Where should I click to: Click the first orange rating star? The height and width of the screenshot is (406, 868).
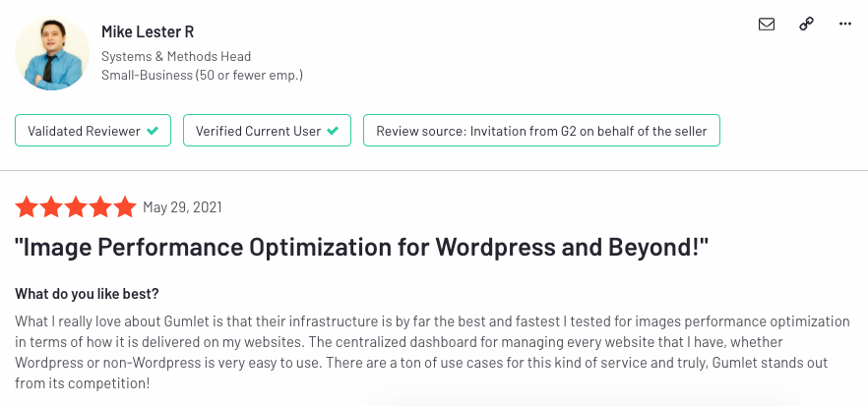[x=26, y=206]
